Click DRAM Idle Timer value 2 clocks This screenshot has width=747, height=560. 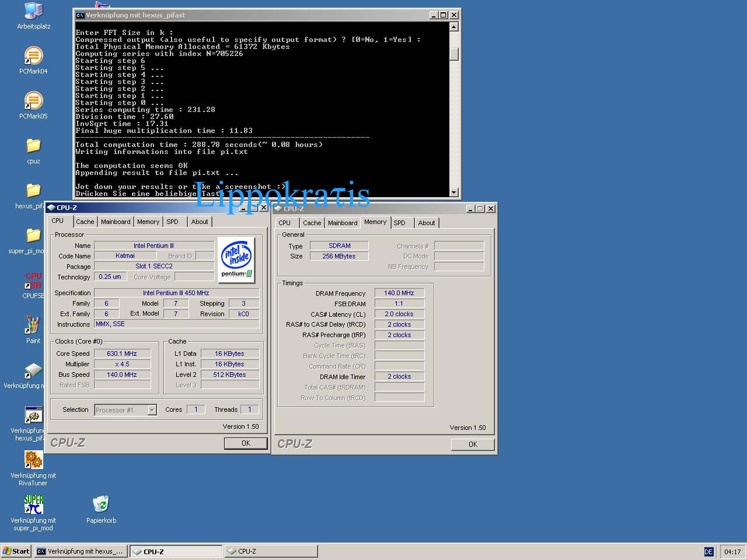[x=399, y=376]
